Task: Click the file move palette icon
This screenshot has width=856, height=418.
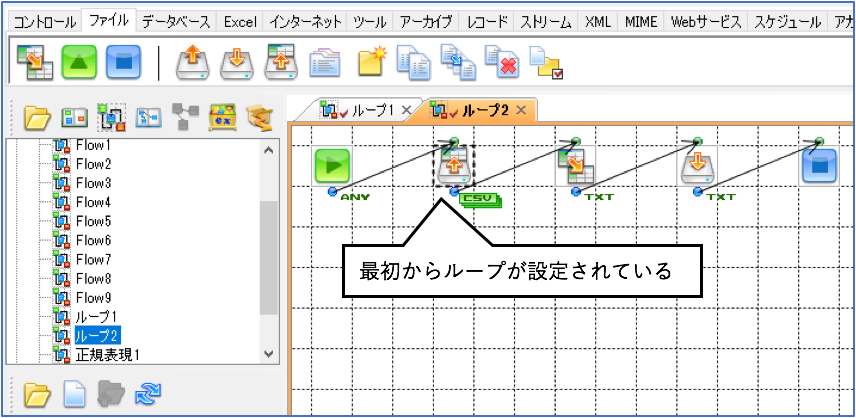Action: pyautogui.click(x=458, y=62)
